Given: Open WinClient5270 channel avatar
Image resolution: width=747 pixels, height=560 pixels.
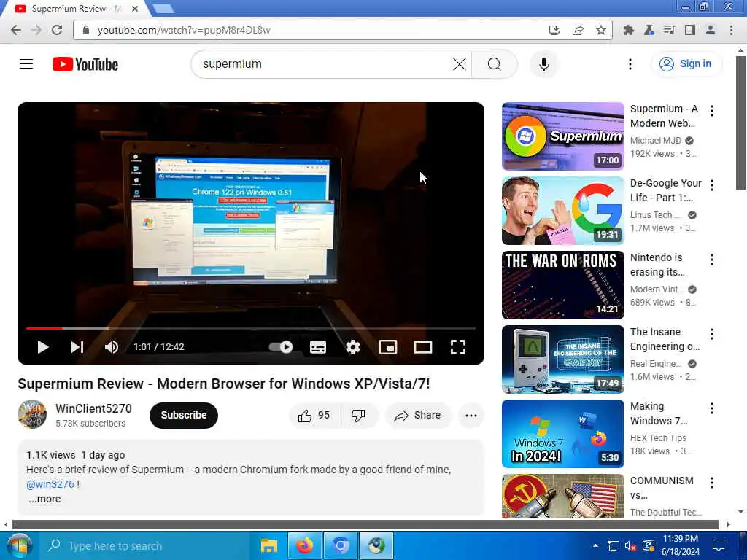Looking at the screenshot, I should click(x=32, y=414).
